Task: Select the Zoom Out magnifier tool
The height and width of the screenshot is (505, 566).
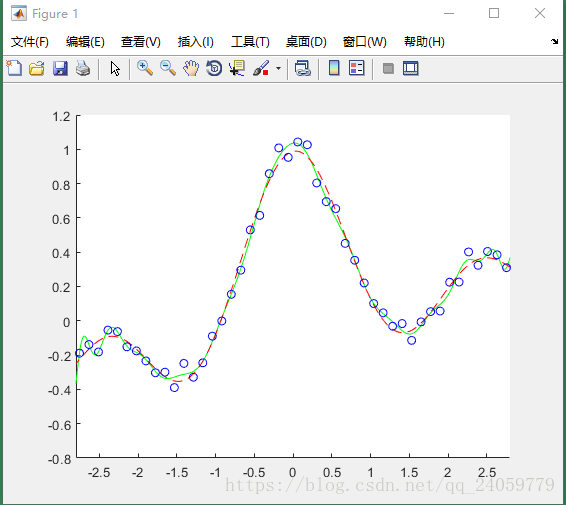Action: tap(168, 68)
